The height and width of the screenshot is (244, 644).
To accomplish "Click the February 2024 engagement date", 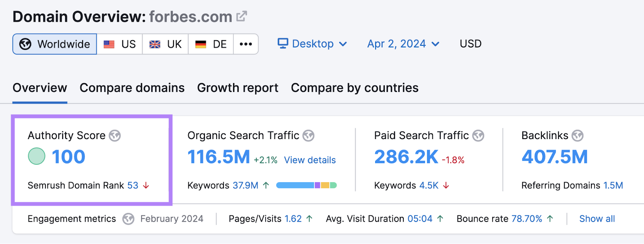I will point(172,219).
